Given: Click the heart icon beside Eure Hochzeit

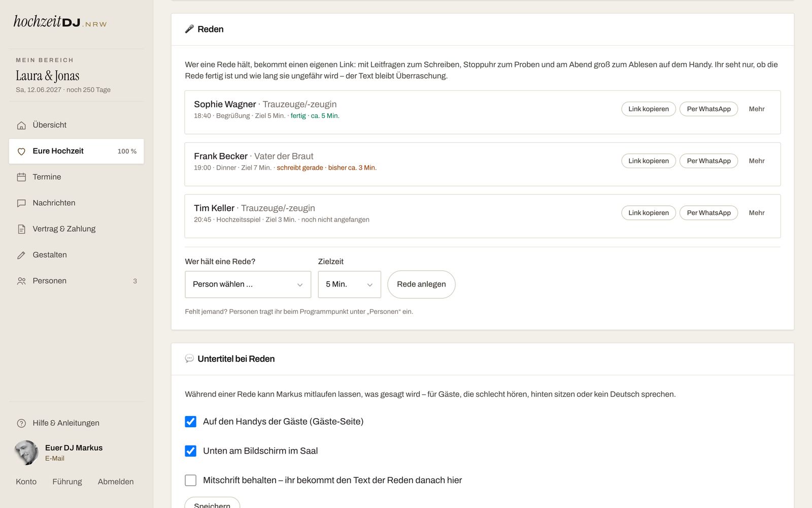Looking at the screenshot, I should pyautogui.click(x=21, y=151).
